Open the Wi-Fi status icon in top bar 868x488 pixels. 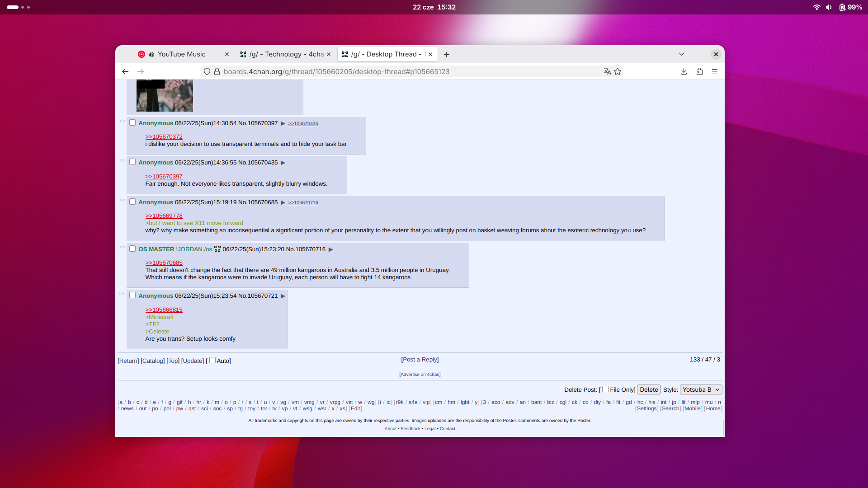(x=816, y=7)
